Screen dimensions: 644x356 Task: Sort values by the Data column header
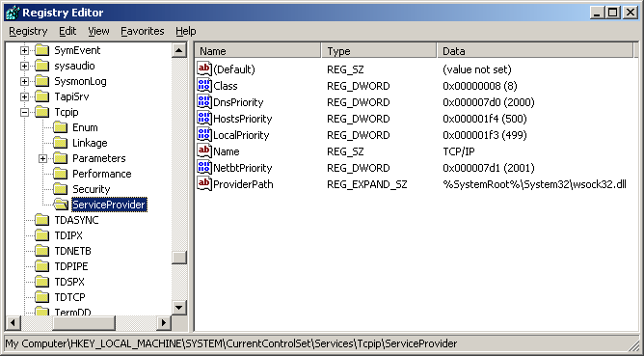tap(535, 51)
